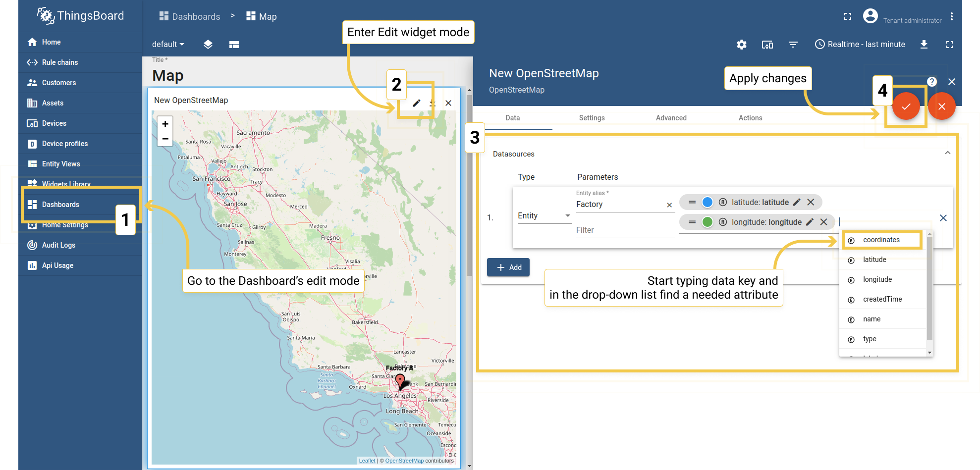Edit the latitude data key
Screen dimensions: 980x470
[x=797, y=202]
